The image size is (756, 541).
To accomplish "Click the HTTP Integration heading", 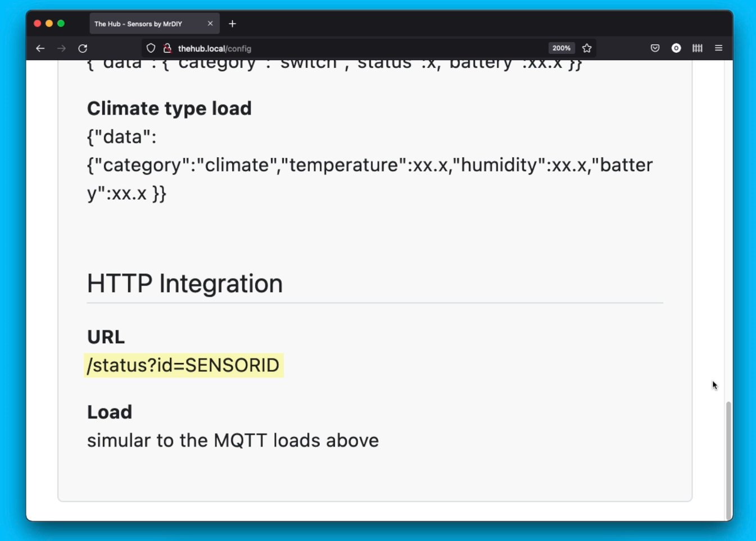I will [184, 283].
